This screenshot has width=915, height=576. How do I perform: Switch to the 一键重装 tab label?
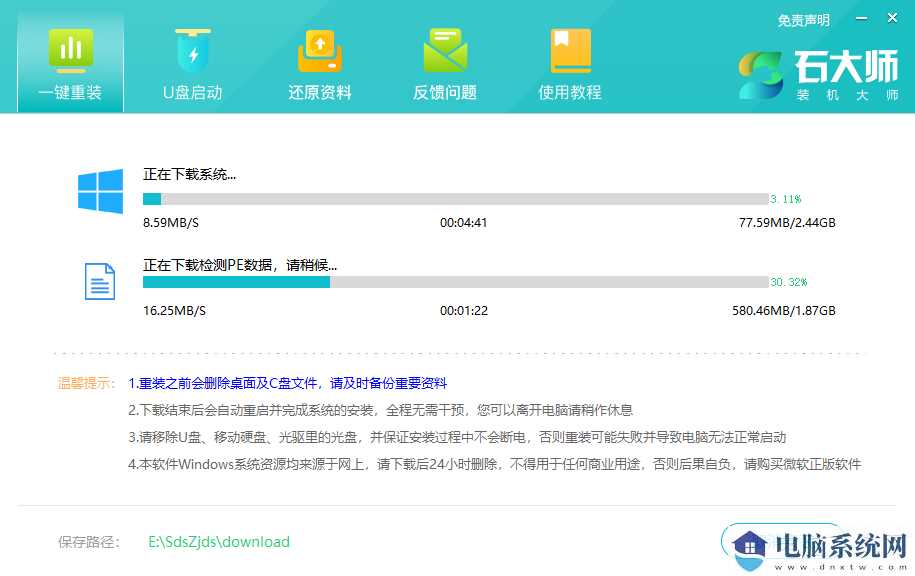tap(70, 92)
